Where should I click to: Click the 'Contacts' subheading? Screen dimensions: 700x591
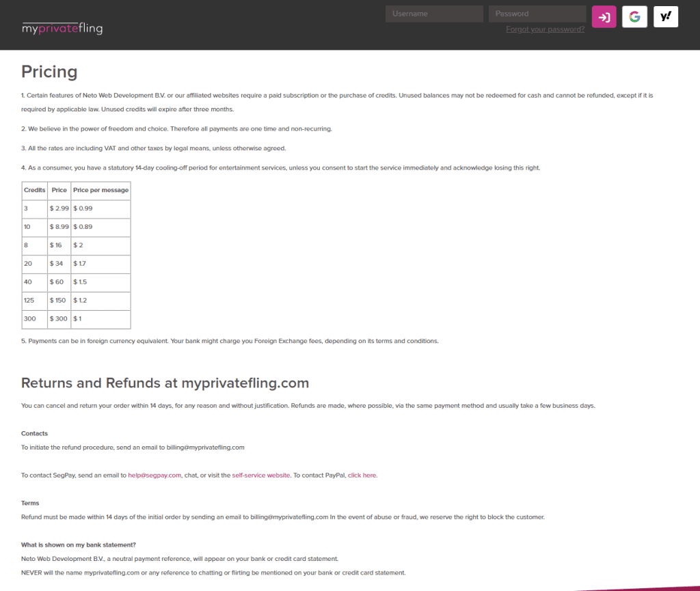(x=34, y=434)
